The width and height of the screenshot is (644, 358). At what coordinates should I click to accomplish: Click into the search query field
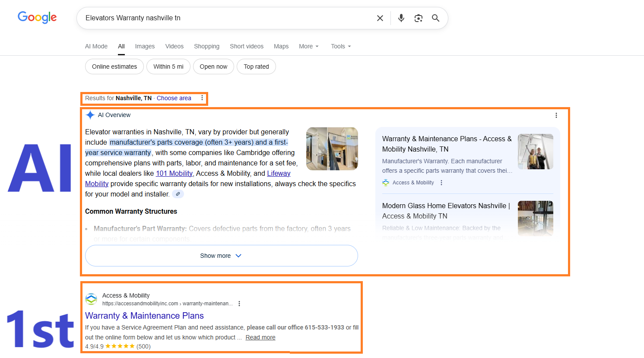pos(225,18)
